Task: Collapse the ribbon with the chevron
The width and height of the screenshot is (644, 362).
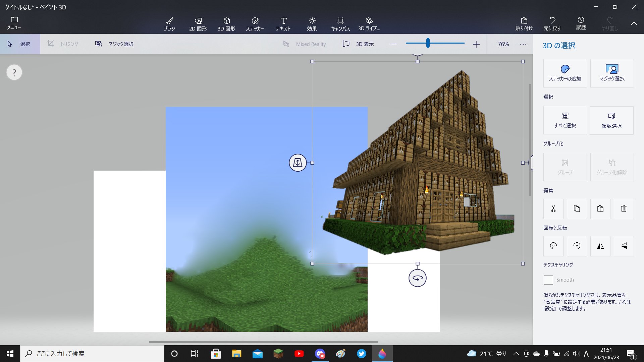Action: (x=634, y=23)
